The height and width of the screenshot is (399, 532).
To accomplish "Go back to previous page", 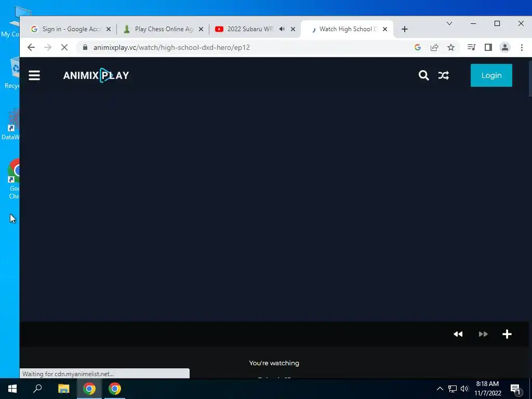I will (31, 47).
